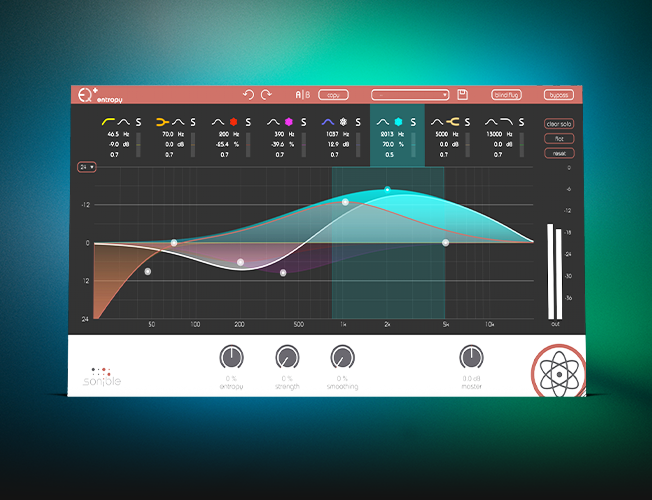Select low-shelf filter icon on 70.0 Hz band
652x500 pixels.
[163, 122]
